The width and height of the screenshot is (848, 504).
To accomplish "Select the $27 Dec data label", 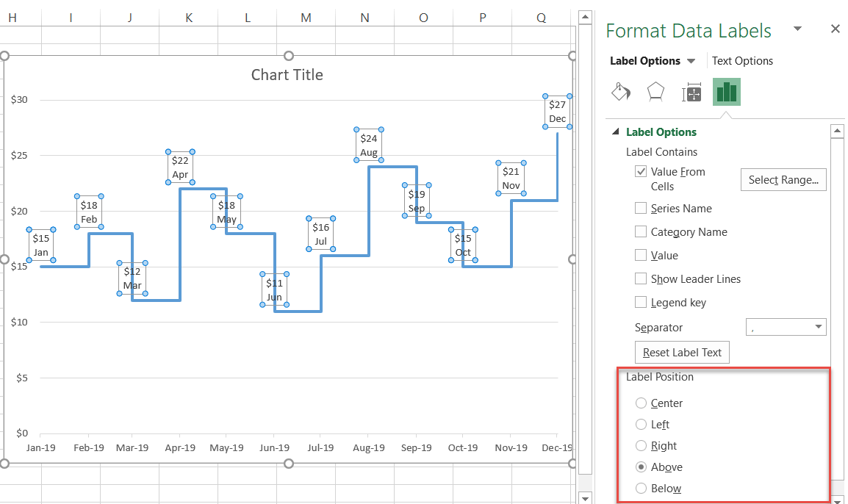I will (x=557, y=112).
